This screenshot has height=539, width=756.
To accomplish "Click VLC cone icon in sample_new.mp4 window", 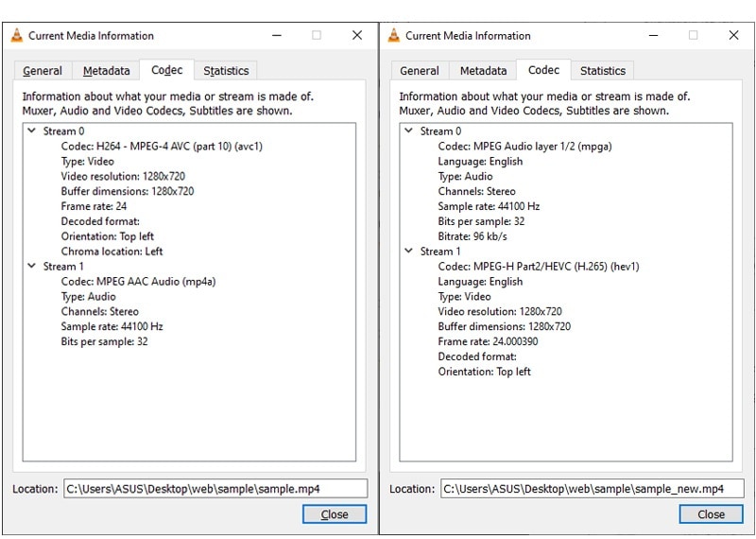I will coord(394,35).
